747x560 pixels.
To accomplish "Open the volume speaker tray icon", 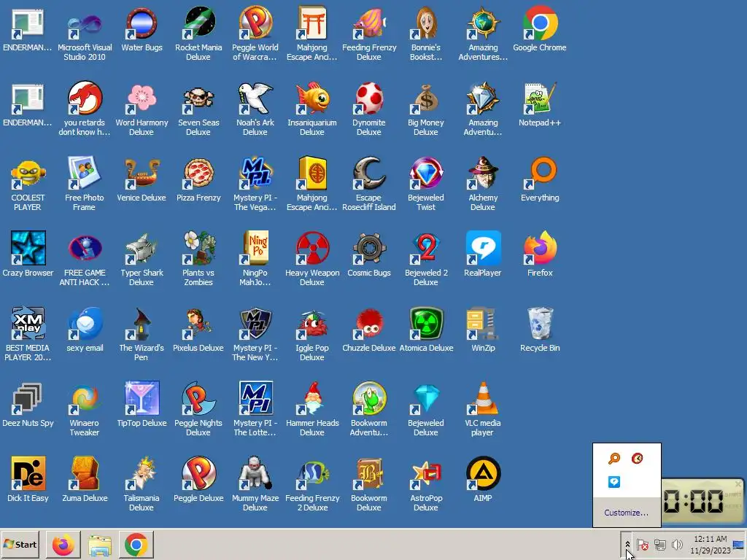I will (676, 545).
